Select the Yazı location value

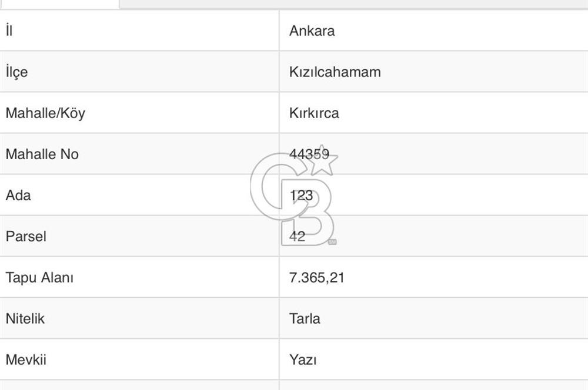tap(303, 360)
